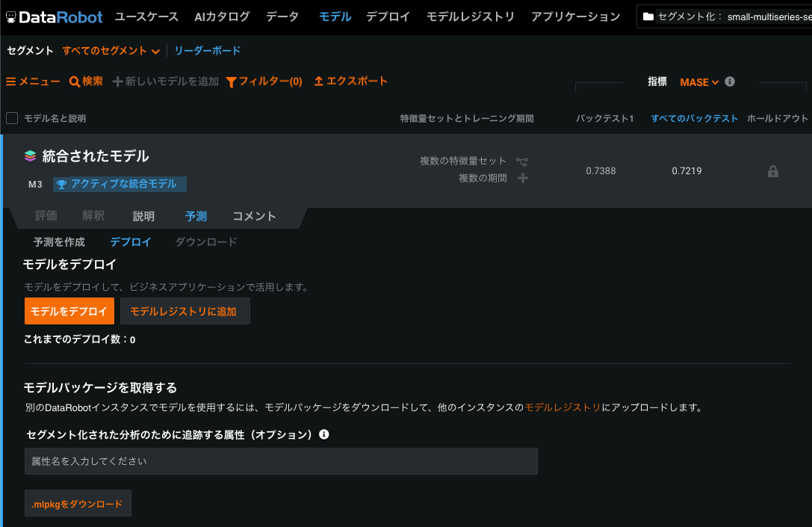This screenshot has width=812, height=527.
Task: Toggle the select-all models checkbox
Action: 12,118
